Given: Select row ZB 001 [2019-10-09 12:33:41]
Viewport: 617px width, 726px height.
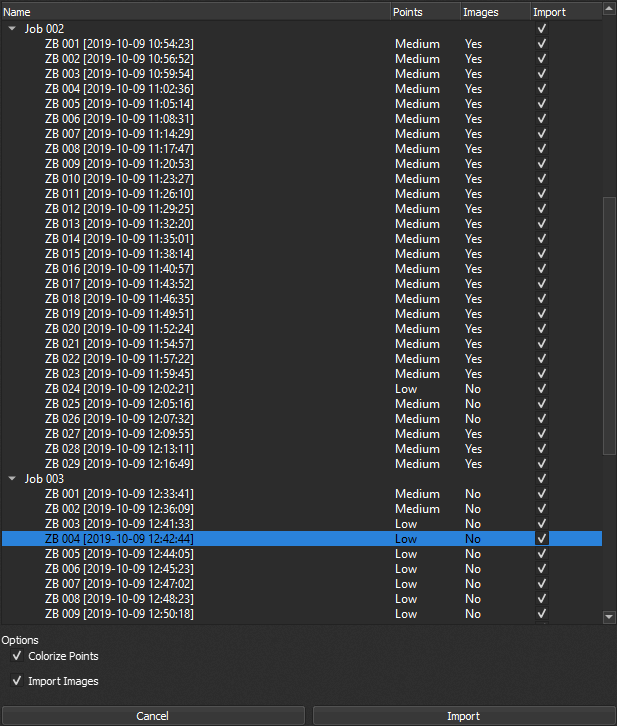Looking at the screenshot, I should pos(302,494).
